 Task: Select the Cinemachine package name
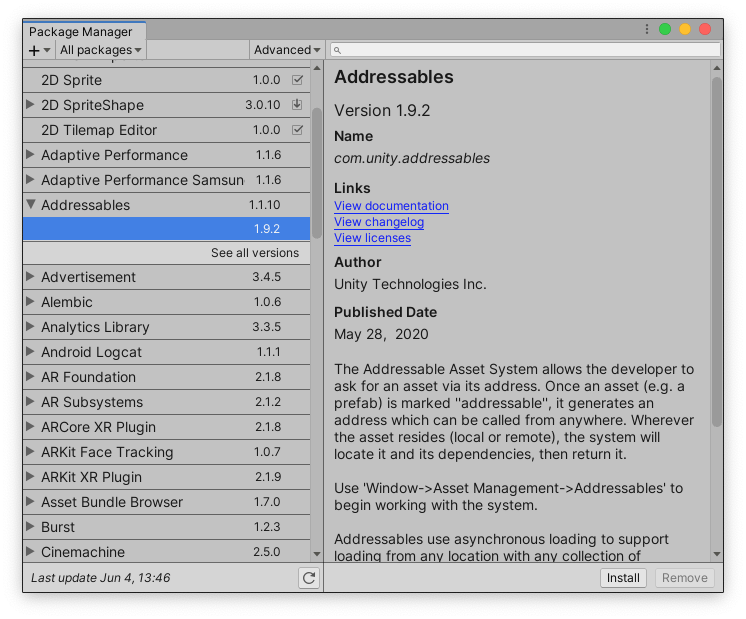pos(83,552)
